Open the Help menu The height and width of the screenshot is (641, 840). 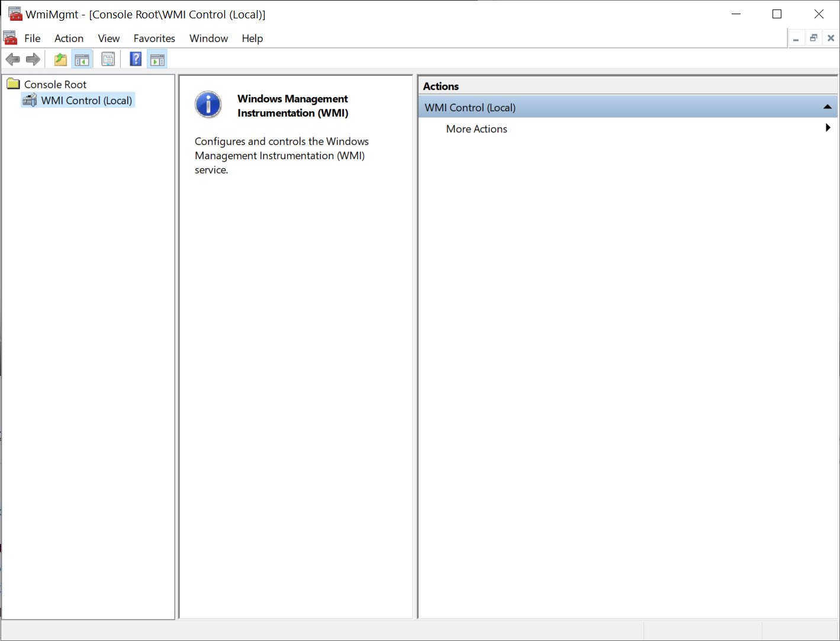click(x=252, y=38)
